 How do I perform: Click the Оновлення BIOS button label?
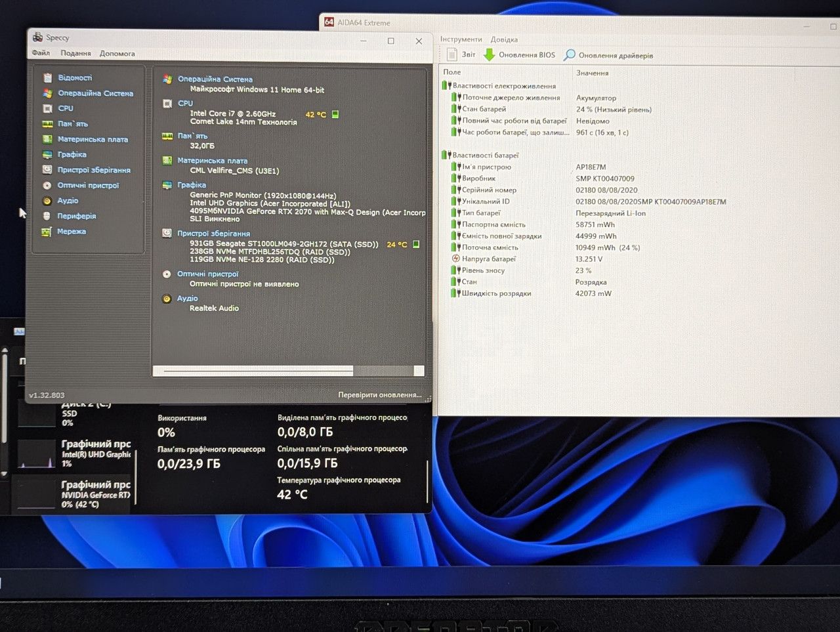(x=527, y=55)
